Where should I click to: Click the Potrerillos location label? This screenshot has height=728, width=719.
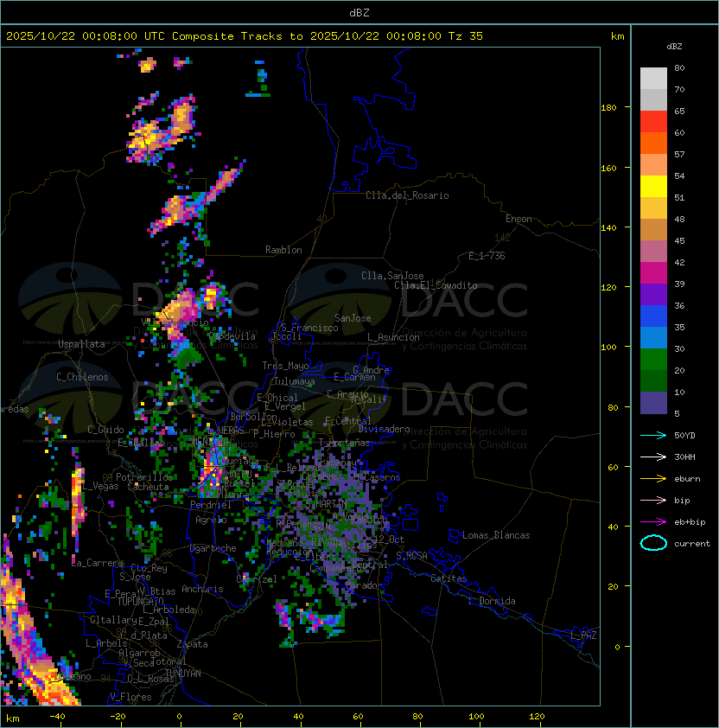144,477
